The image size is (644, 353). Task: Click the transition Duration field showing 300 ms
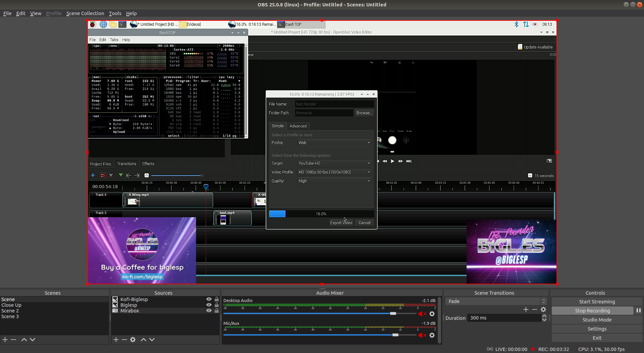(505, 318)
